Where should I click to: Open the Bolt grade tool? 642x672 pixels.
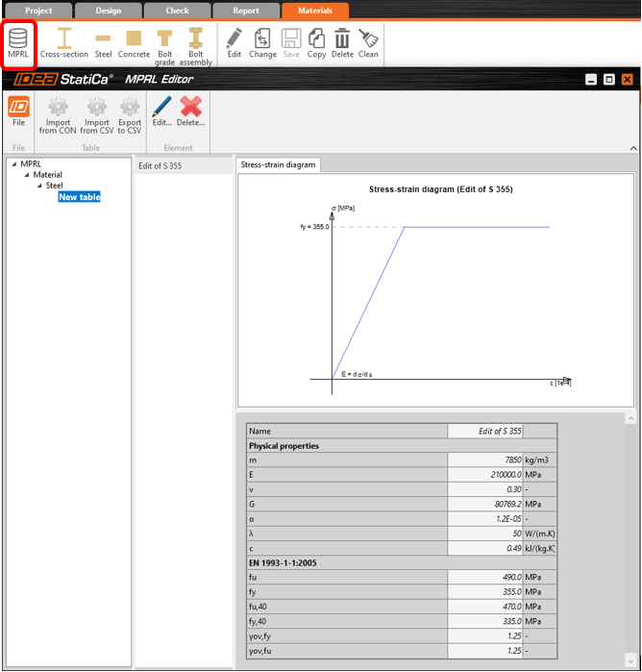165,44
